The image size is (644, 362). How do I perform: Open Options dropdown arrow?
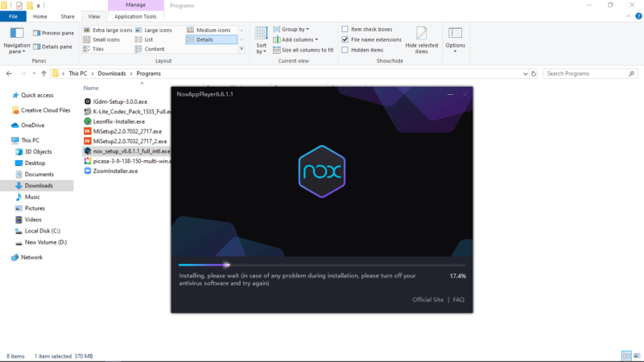[455, 51]
